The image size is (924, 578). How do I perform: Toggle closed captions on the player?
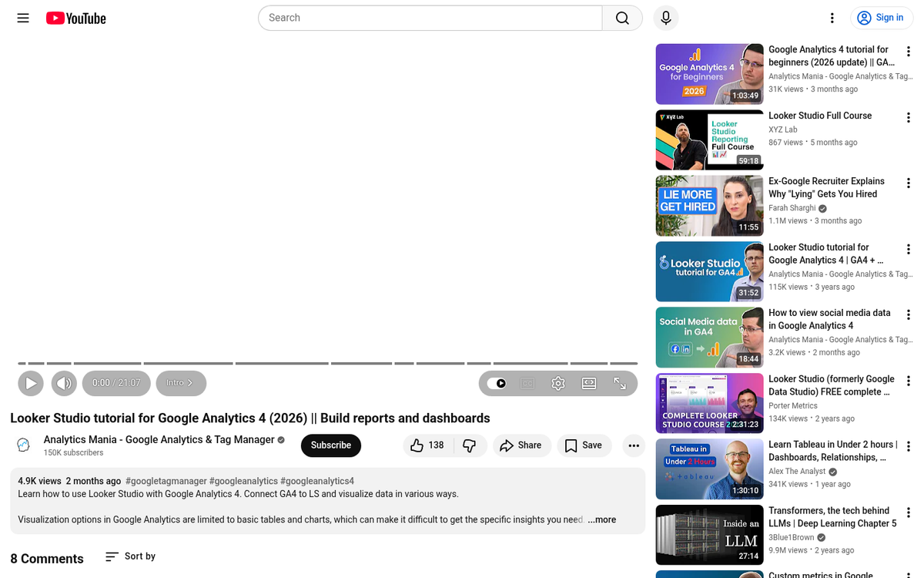pyautogui.click(x=527, y=383)
